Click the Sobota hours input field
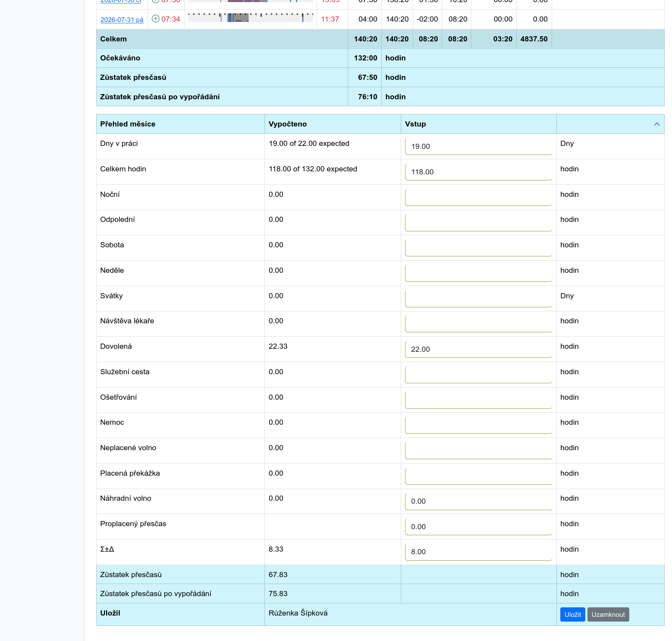This screenshot has width=672, height=641. pyautogui.click(x=478, y=248)
